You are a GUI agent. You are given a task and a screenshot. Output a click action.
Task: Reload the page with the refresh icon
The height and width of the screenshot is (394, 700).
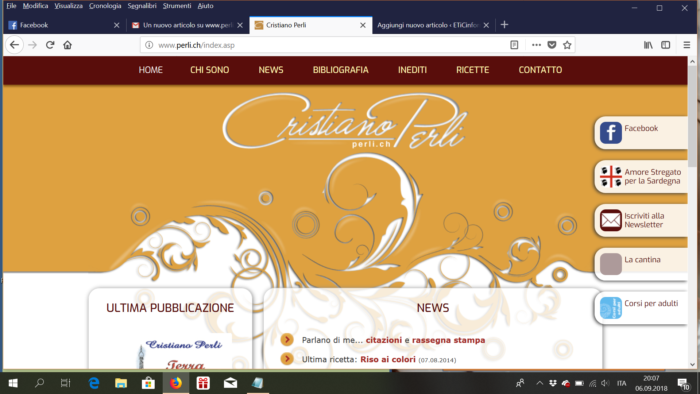[50, 45]
